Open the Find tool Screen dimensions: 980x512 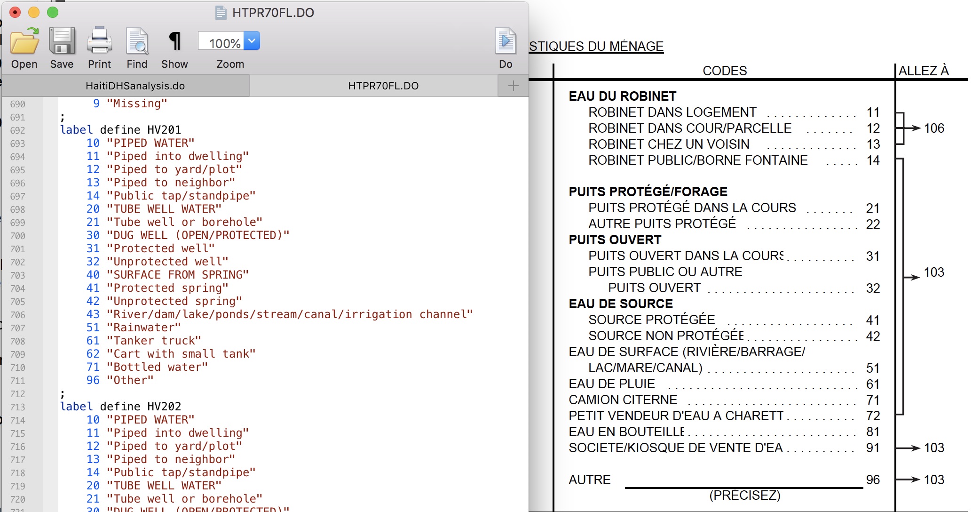pos(137,41)
